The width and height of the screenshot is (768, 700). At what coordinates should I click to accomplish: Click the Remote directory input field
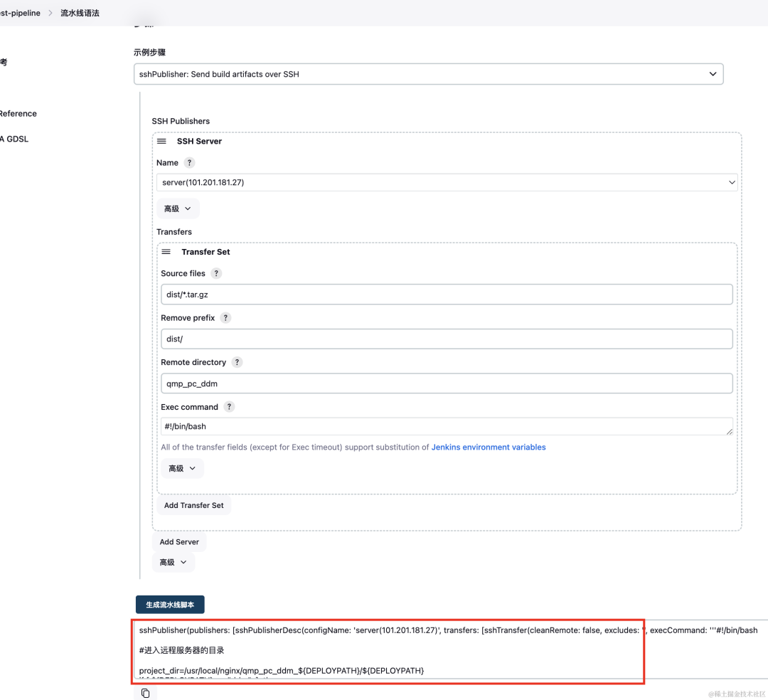tap(447, 383)
